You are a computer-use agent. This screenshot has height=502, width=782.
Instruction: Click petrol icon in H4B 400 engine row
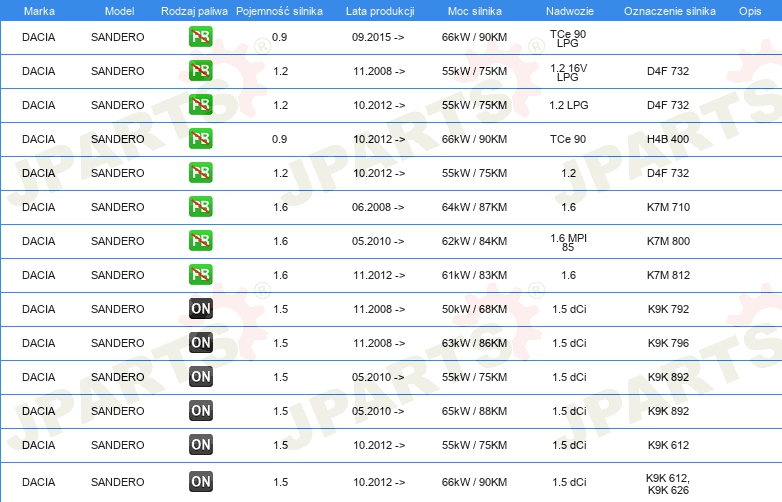tap(200, 139)
